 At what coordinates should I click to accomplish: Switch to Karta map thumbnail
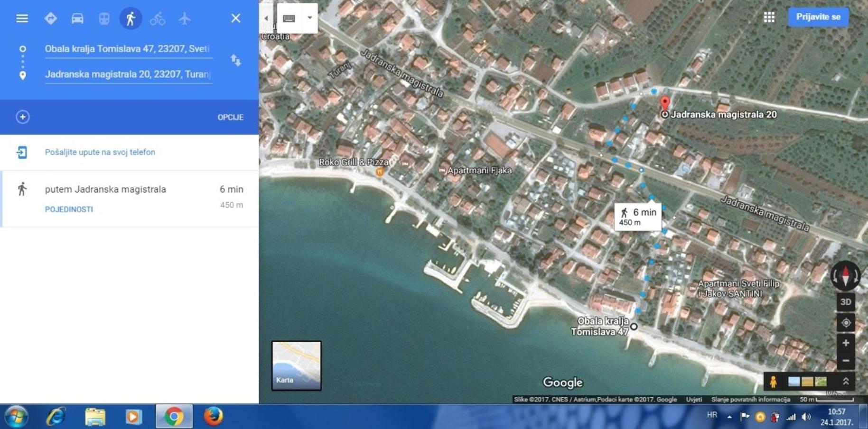click(x=296, y=365)
